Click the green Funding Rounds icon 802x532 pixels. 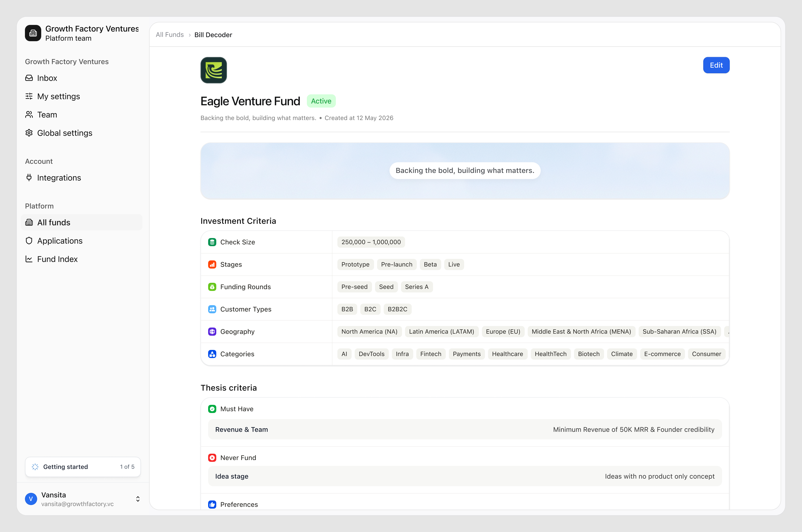pos(212,287)
